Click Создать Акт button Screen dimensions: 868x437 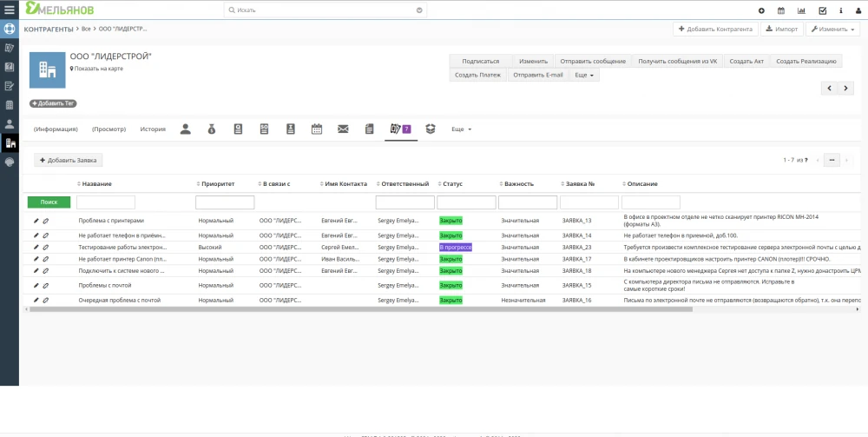coord(746,61)
